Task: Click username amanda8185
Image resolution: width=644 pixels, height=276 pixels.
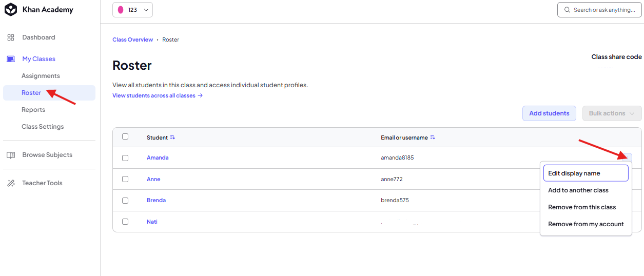Action: tap(397, 158)
